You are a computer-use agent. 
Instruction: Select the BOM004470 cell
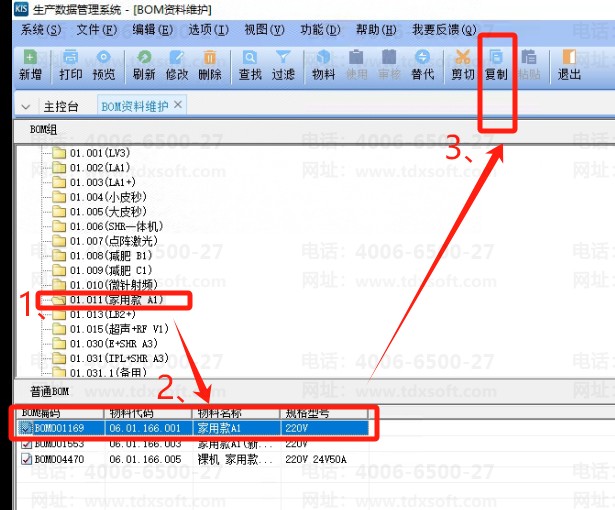pos(59,459)
